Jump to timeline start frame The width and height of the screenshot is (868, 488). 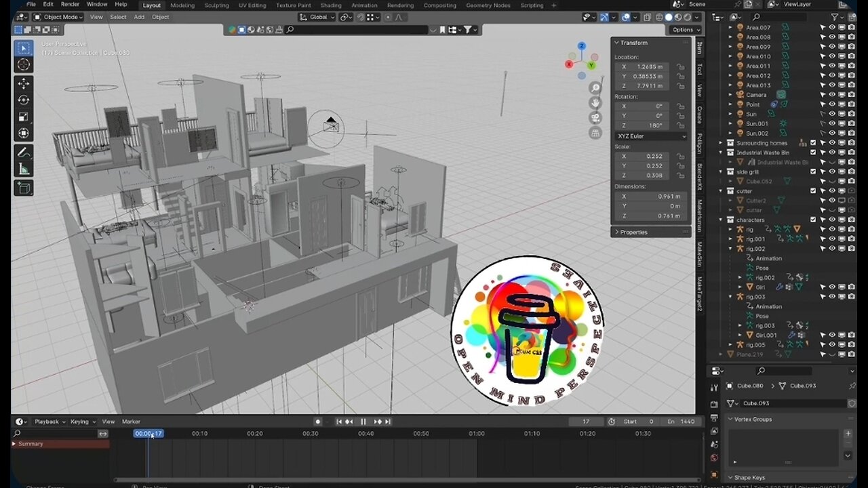coord(339,422)
